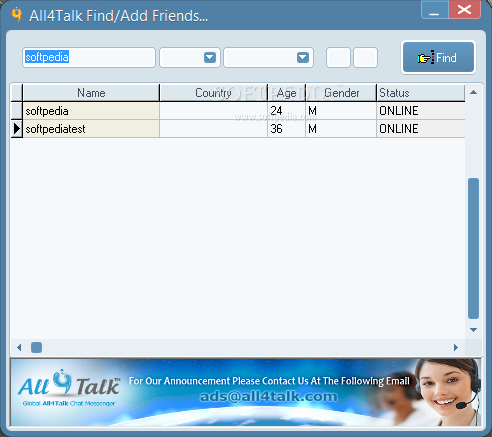Click the second small empty box before Find
Screen dimensions: 492x437
coord(365,57)
